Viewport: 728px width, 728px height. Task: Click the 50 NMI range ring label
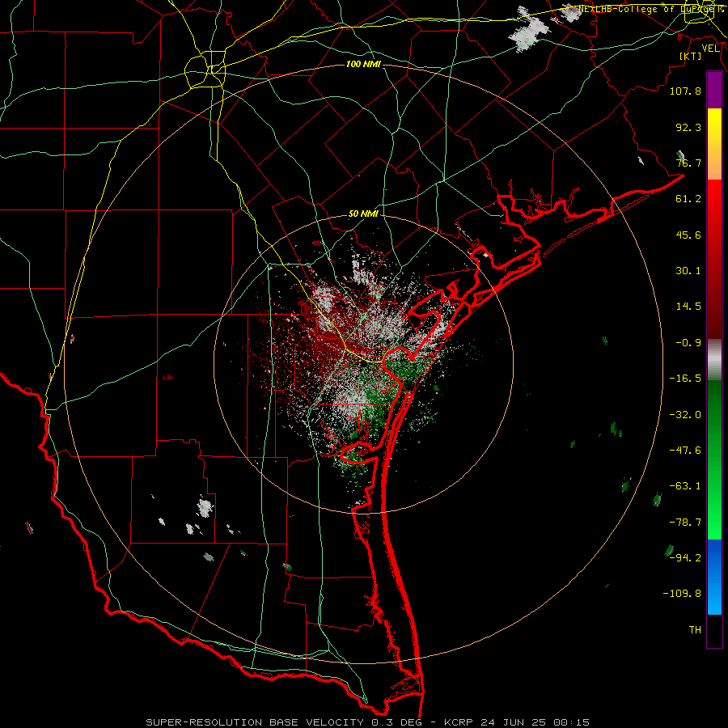coord(363,214)
